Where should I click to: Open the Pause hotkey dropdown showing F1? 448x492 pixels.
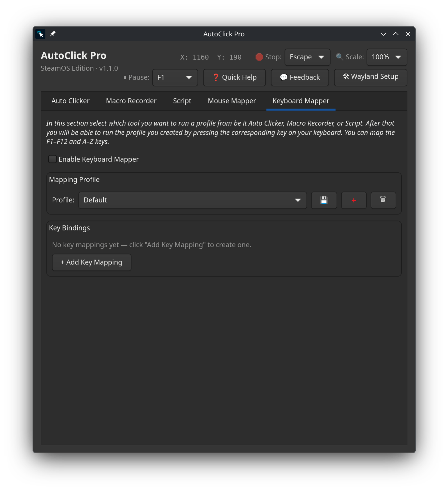[175, 78]
